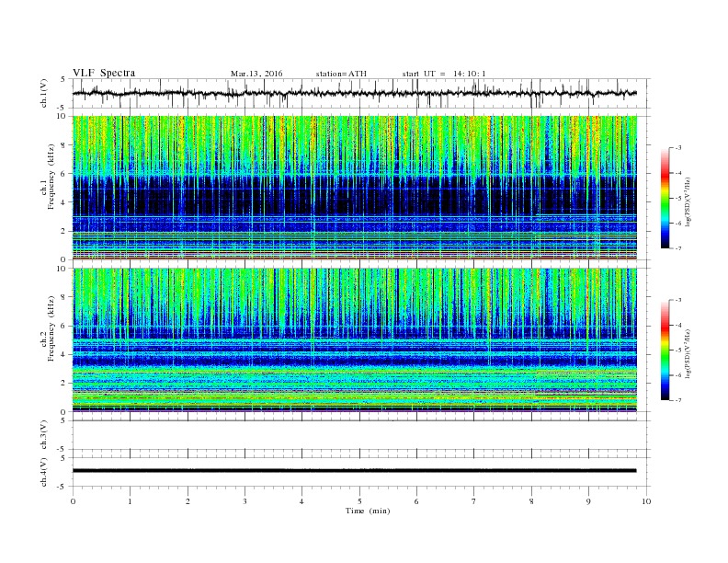This screenshot has height=563, width=728.
Task: Click the "9" tick on the Time axis
Action: (588, 501)
